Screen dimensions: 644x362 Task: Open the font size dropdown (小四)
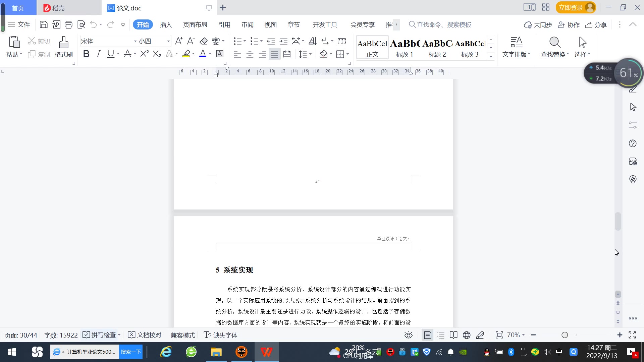point(168,41)
